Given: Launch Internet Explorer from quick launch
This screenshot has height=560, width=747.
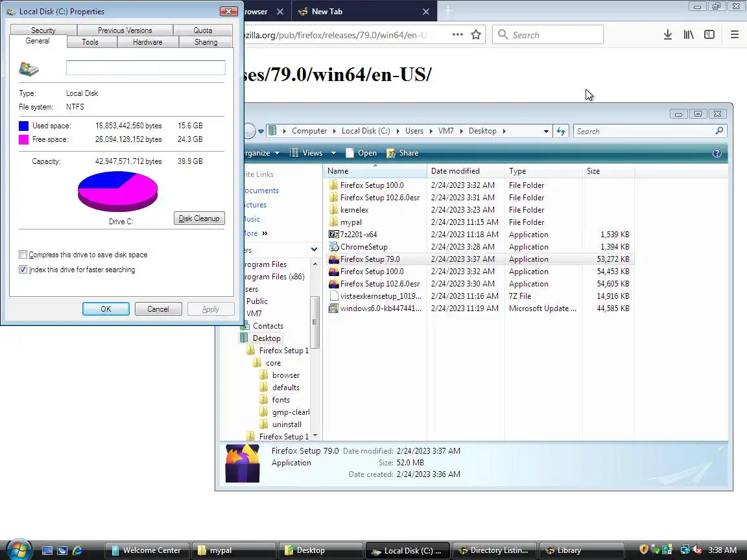Looking at the screenshot, I should (77, 550).
